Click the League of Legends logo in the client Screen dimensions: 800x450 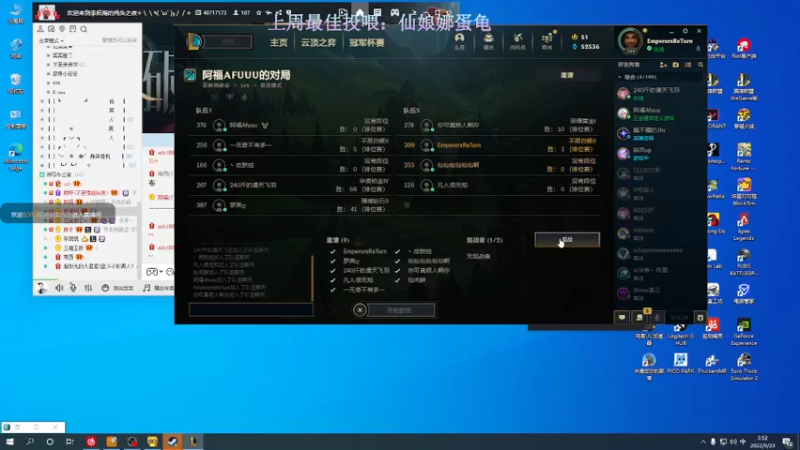193,42
